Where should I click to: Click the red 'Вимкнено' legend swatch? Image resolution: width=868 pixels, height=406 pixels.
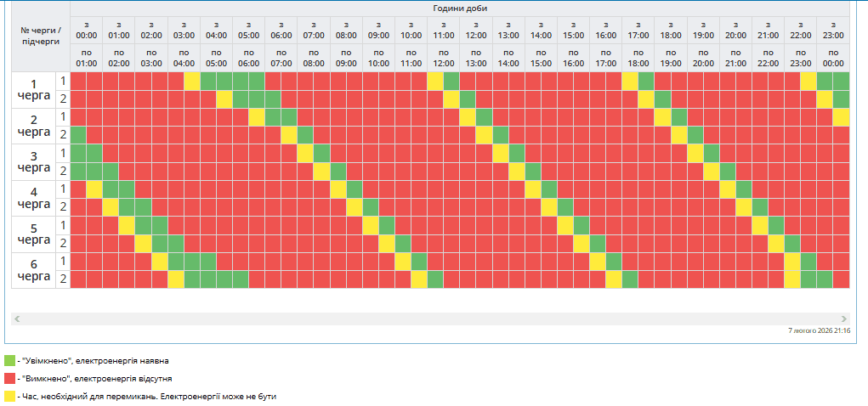point(10,378)
